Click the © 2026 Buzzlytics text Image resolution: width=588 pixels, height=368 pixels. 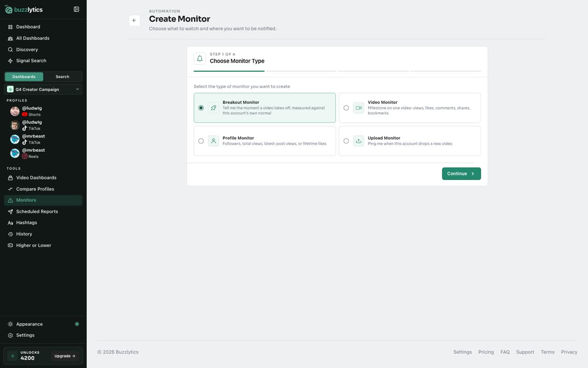(x=118, y=352)
